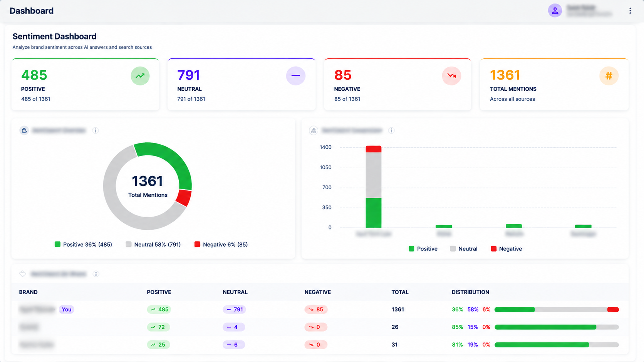The width and height of the screenshot is (644, 362).
Task: Sort table by NEGATIVE column header
Action: (x=317, y=292)
